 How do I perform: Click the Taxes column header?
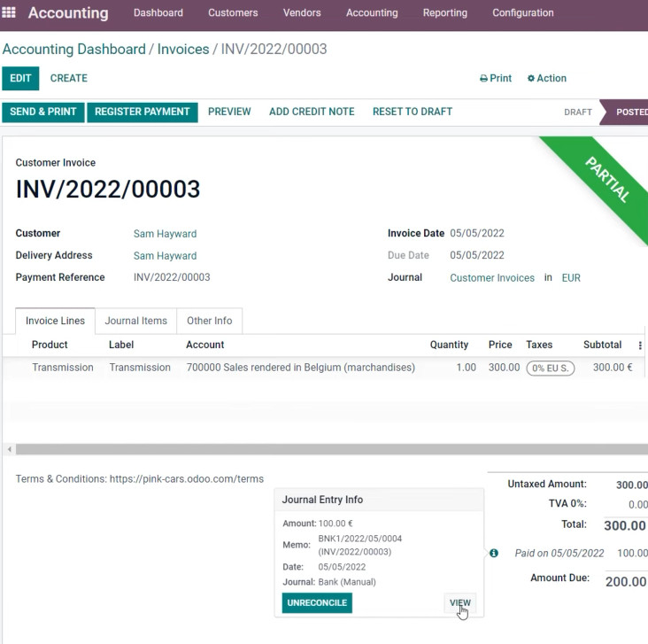[x=539, y=345]
